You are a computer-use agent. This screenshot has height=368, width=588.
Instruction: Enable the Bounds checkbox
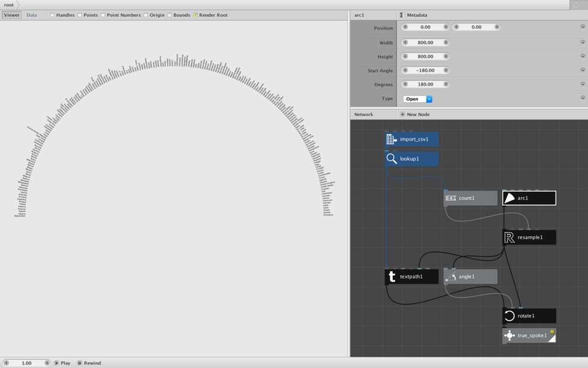pos(169,15)
